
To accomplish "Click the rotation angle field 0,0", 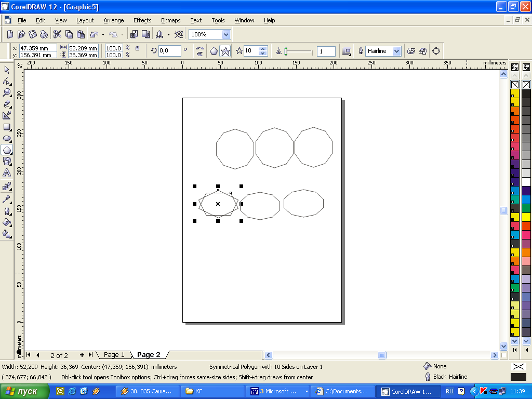I will 169,51.
